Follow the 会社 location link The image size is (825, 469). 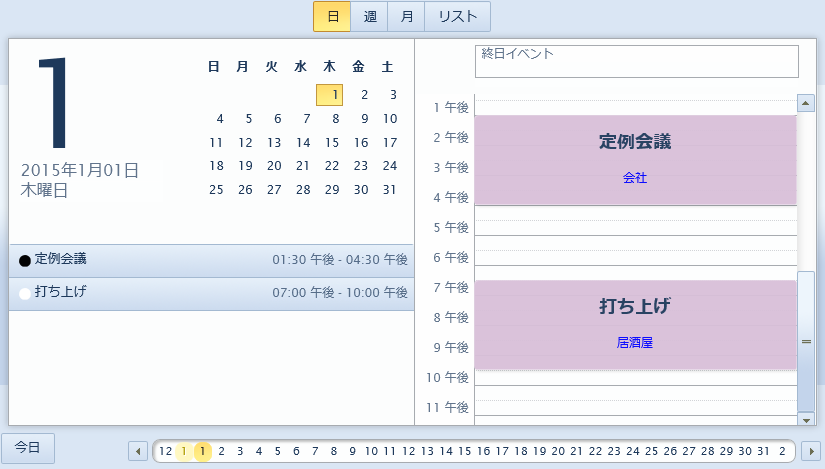(635, 178)
